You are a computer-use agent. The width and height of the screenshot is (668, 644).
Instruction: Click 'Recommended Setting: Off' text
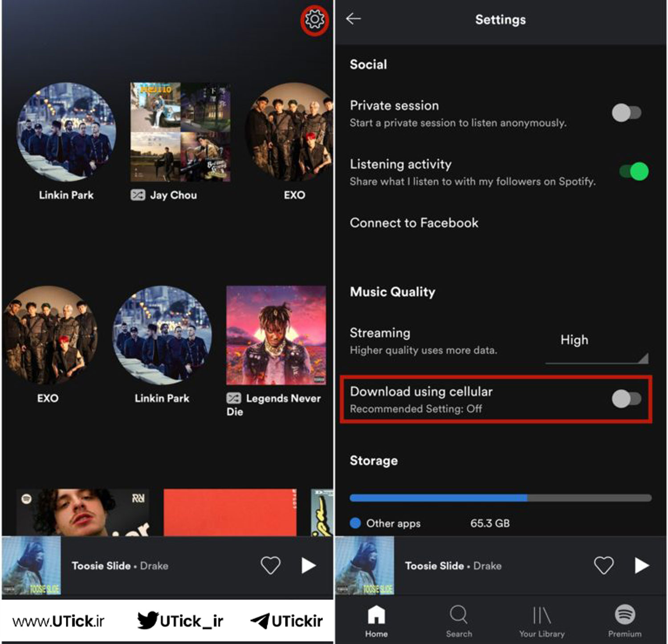[x=415, y=409]
